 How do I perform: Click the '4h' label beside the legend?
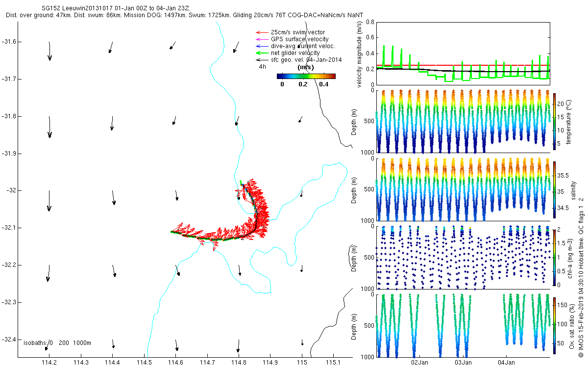coord(262,67)
